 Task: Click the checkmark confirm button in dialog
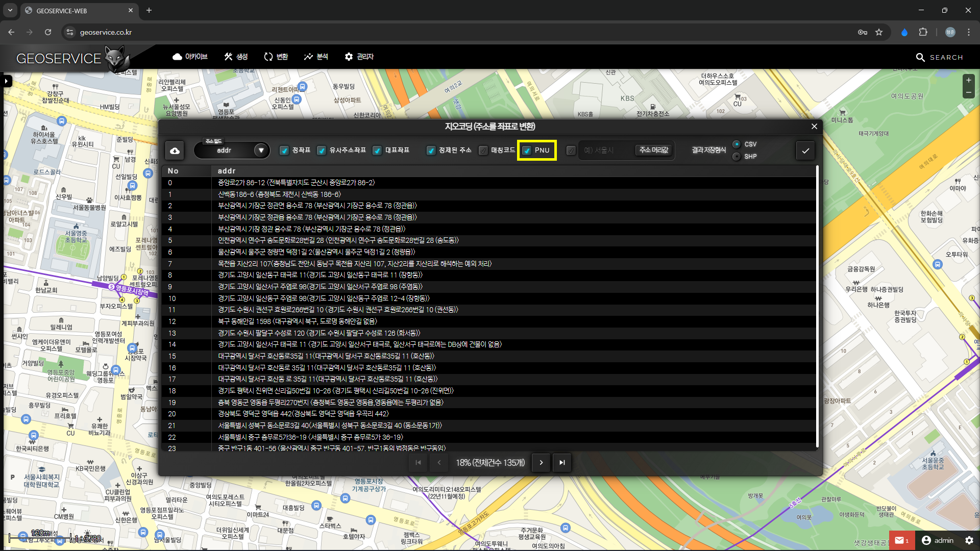(805, 151)
